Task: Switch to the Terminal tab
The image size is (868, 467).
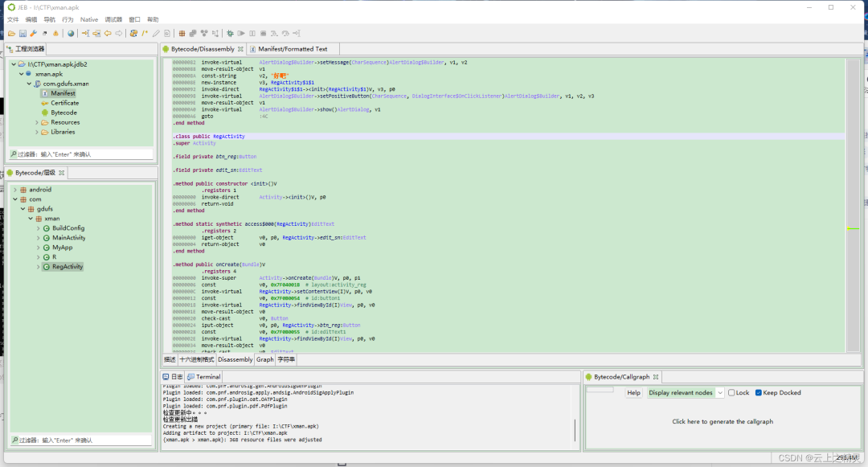Action: 203,377
